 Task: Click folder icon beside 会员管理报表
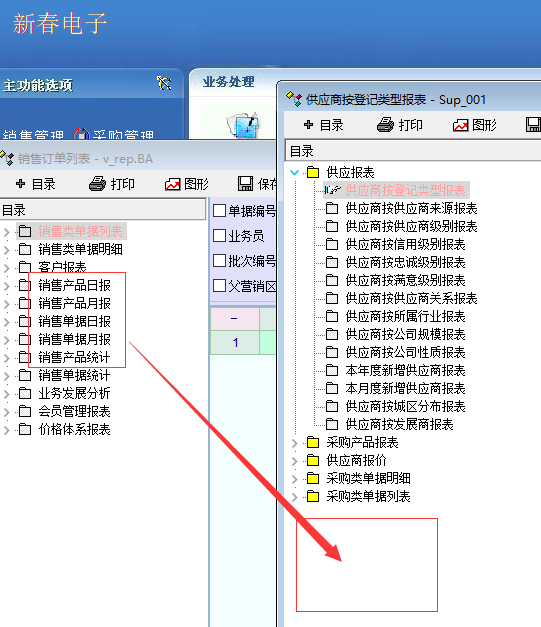pyautogui.click(x=25, y=411)
